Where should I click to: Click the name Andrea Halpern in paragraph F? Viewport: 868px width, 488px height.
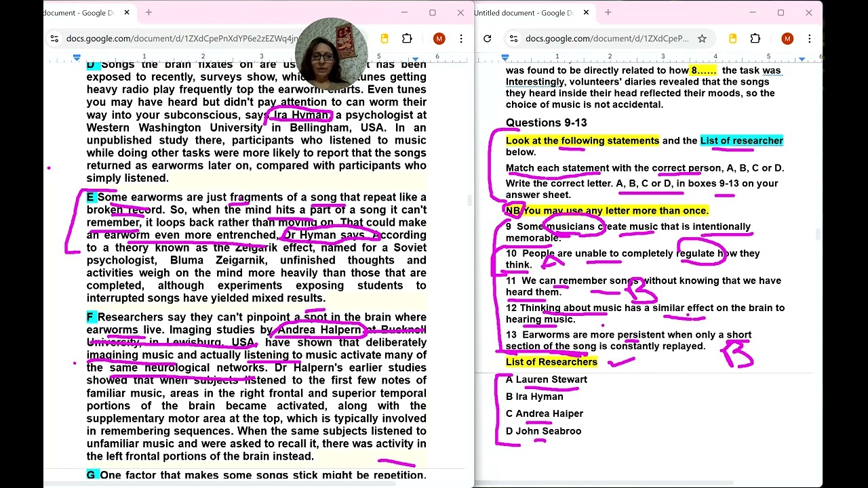coord(319,330)
